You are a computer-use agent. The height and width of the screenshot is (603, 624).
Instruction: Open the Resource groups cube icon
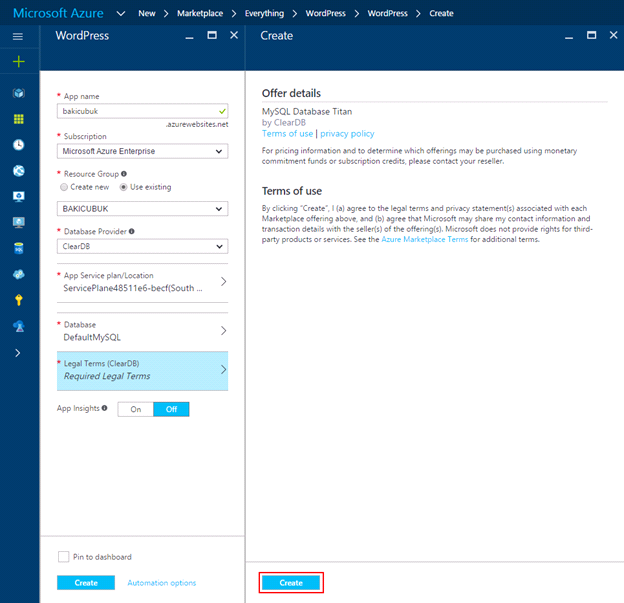(x=19, y=93)
